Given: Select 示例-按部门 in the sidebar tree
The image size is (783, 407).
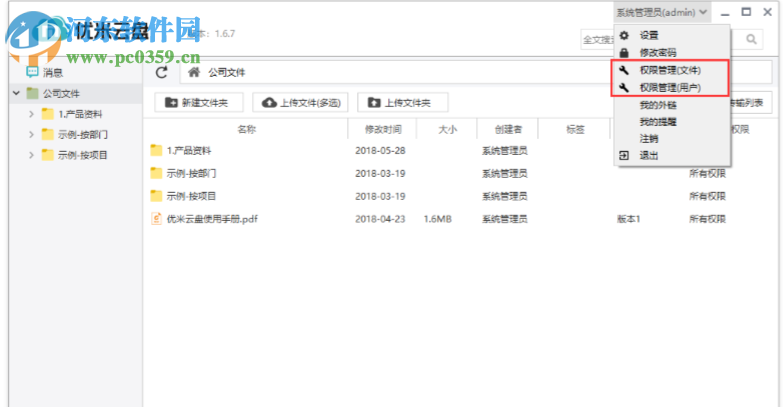Looking at the screenshot, I should click(x=82, y=135).
